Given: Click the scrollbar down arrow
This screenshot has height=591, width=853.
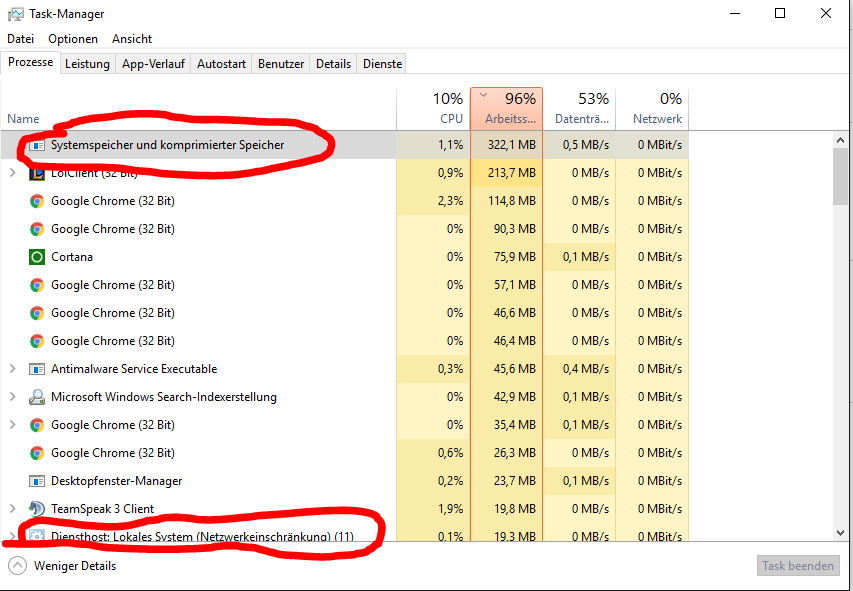Looking at the screenshot, I should 840,533.
